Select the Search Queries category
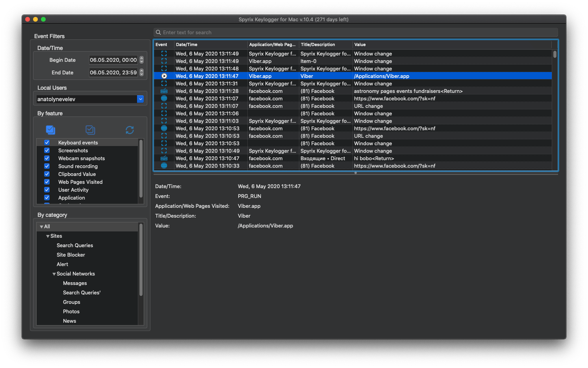588x368 pixels. pos(75,245)
